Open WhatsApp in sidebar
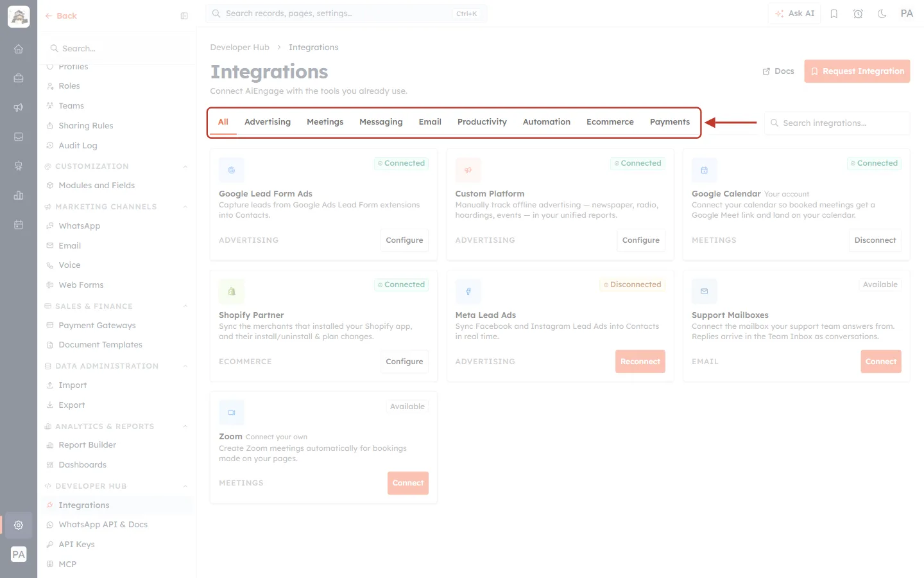The height and width of the screenshot is (578, 924). click(x=80, y=226)
